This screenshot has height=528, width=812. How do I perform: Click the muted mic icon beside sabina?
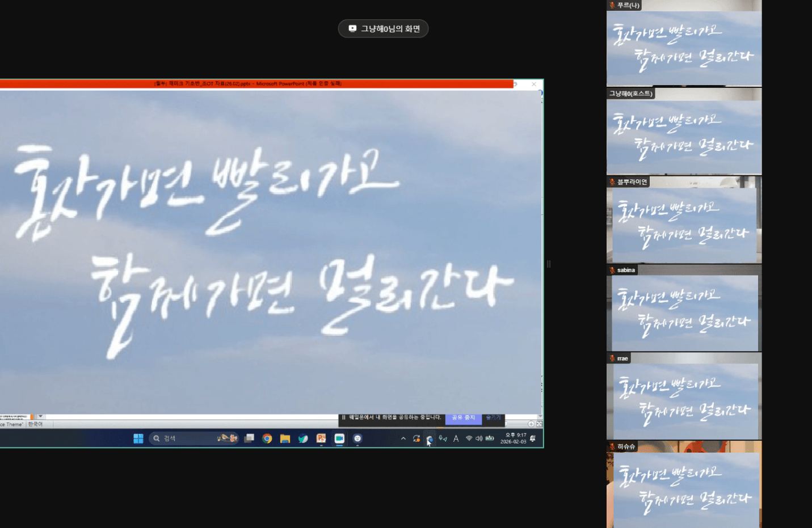tap(612, 271)
